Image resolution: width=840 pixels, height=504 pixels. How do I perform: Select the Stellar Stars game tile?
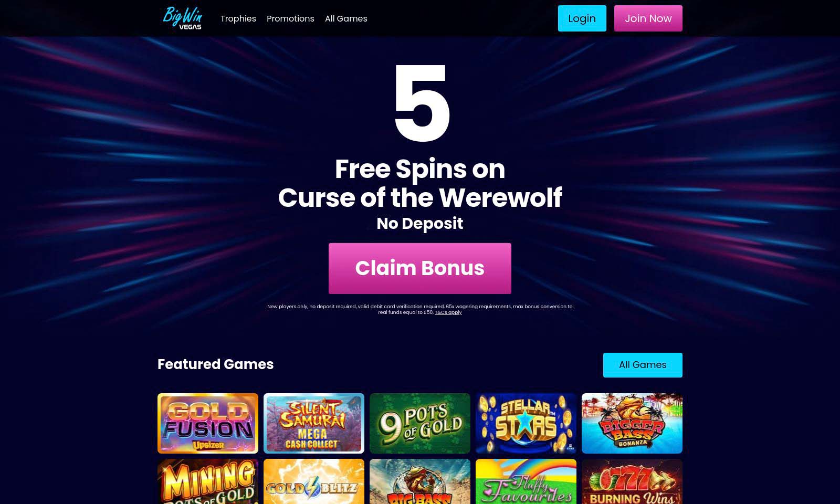[x=526, y=423]
